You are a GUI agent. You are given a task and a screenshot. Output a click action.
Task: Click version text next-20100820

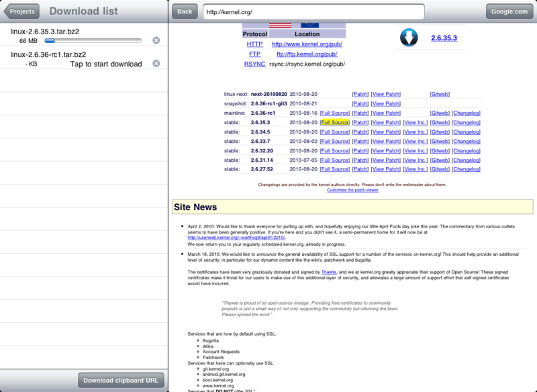(269, 94)
